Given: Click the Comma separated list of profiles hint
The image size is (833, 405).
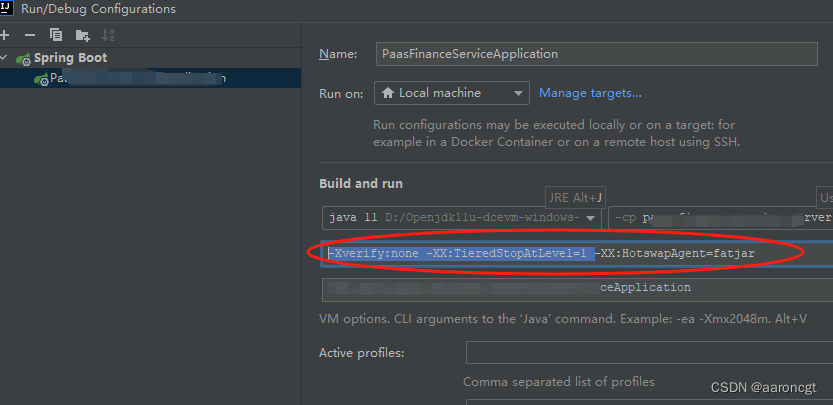Looking at the screenshot, I should 559,382.
